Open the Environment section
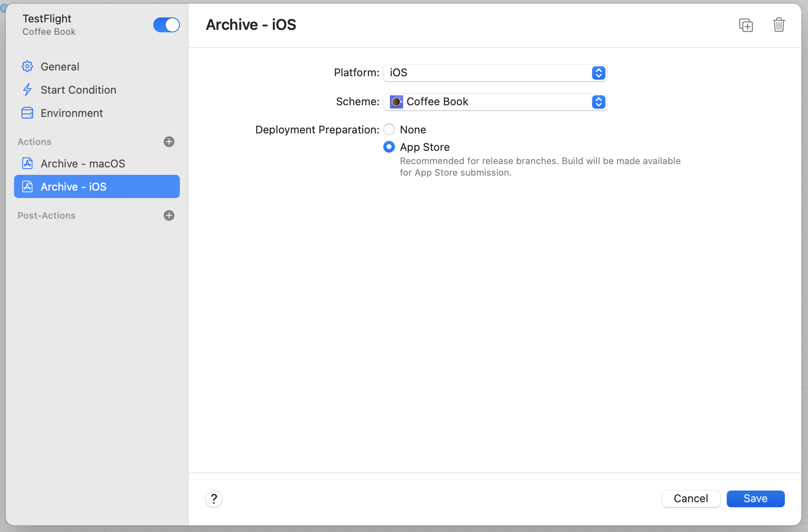 click(72, 113)
